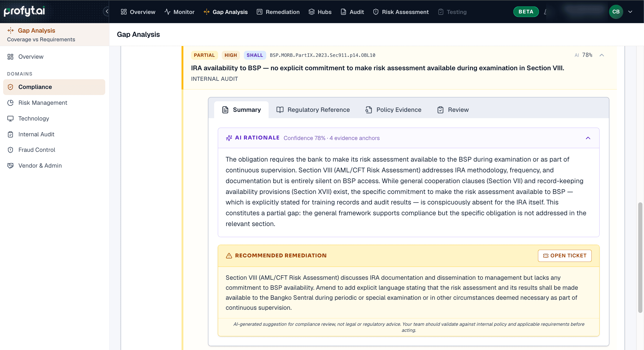The image size is (644, 350).
Task: Click the HIGH severity badge
Action: click(x=231, y=55)
